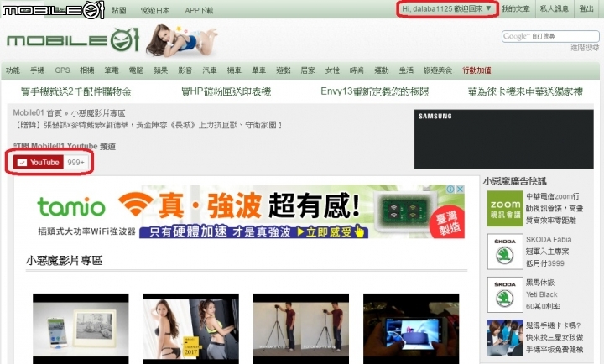
Task: Select the 時尚 category tab
Action: tap(357, 70)
